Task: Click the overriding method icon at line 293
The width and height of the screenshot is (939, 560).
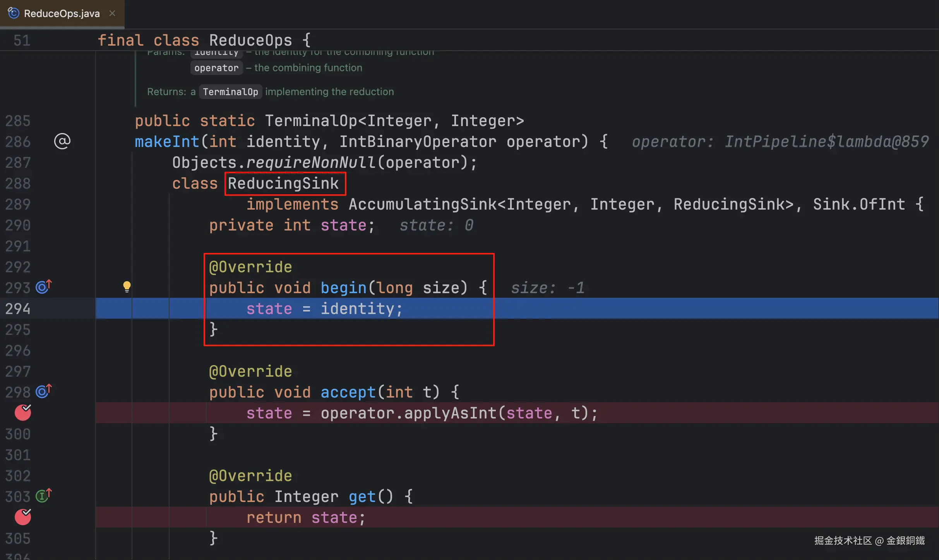Action: coord(43,287)
